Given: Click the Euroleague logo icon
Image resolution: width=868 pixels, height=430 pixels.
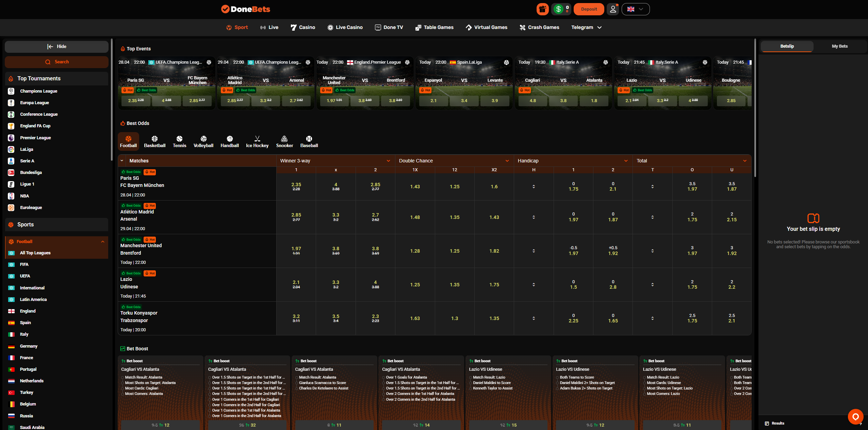Looking at the screenshot, I should click(11, 207).
